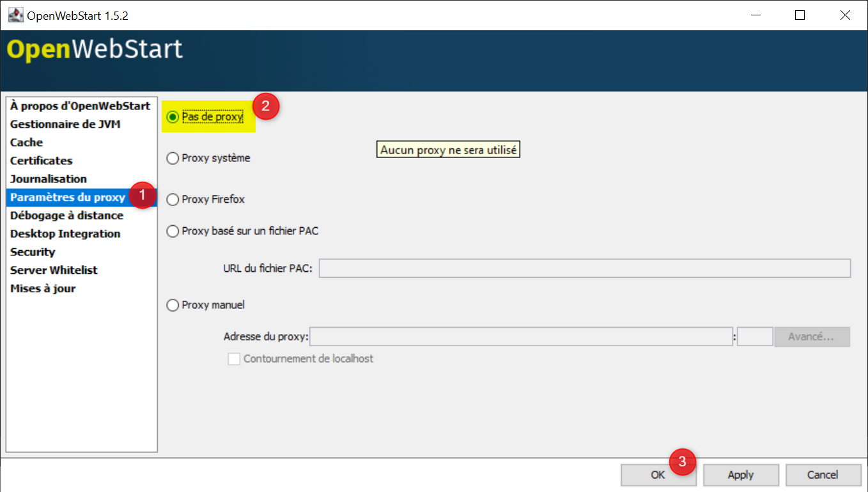The image size is (868, 492).
Task: Switch to 'Débogage à distance' section
Action: click(66, 216)
